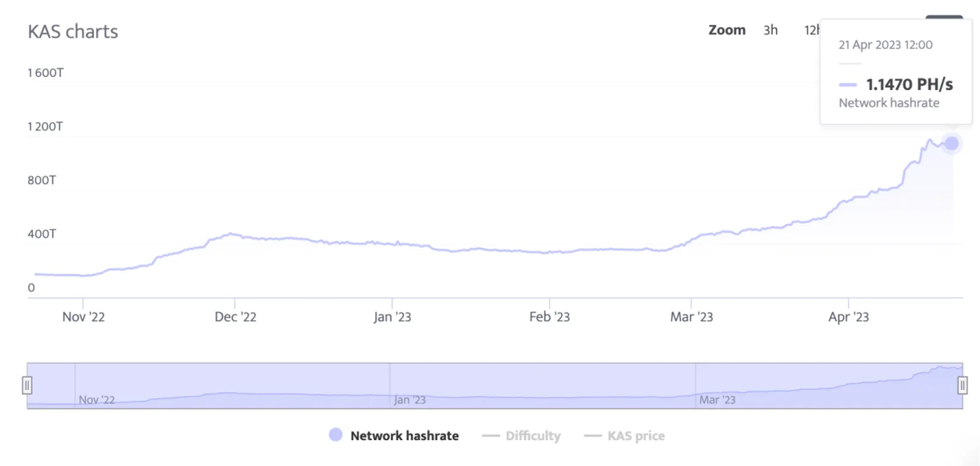Click the active dark zoom button behind tooltip
Image resolution: width=980 pixels, height=466 pixels.
(x=944, y=17)
